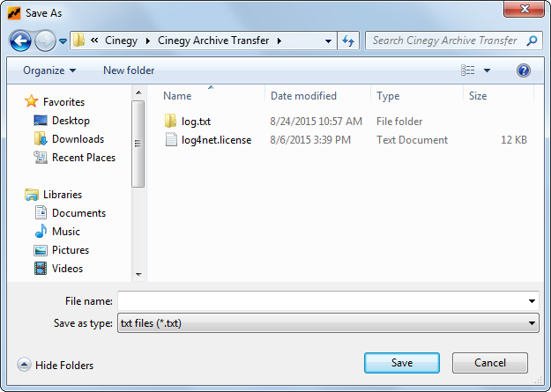The height and width of the screenshot is (392, 551).
Task: Click the Pictures library icon
Action: pyautogui.click(x=41, y=250)
